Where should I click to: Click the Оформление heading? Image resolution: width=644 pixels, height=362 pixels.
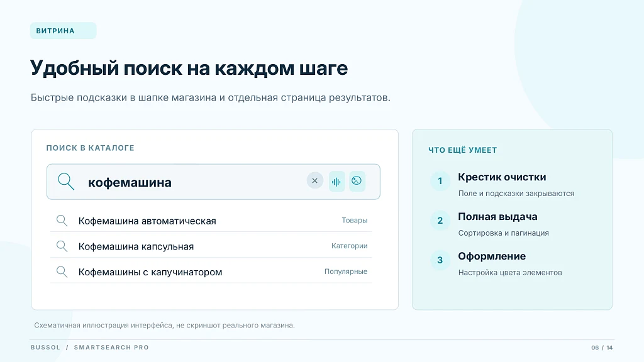(492, 256)
